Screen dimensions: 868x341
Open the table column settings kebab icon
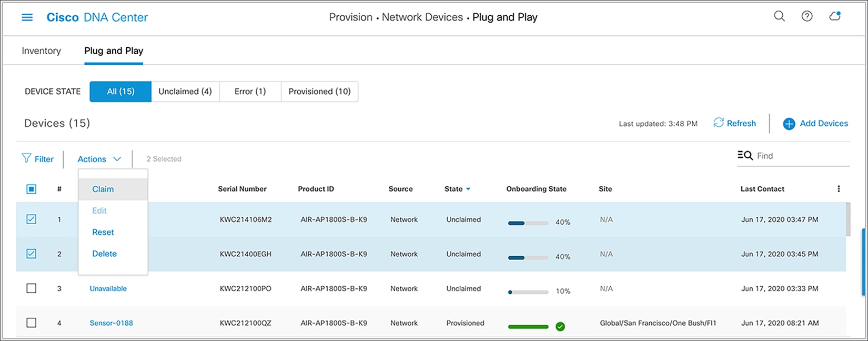[x=839, y=189]
